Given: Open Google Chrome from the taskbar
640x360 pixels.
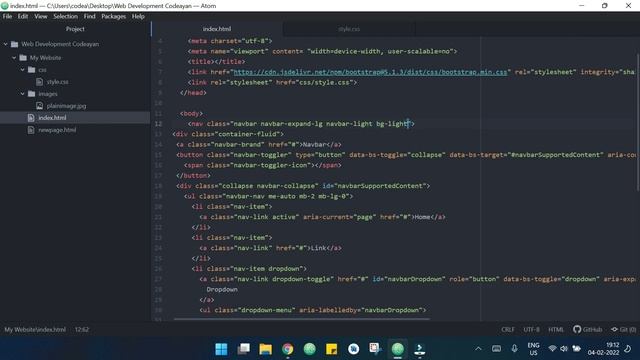Looking at the screenshot, I should (288, 349).
